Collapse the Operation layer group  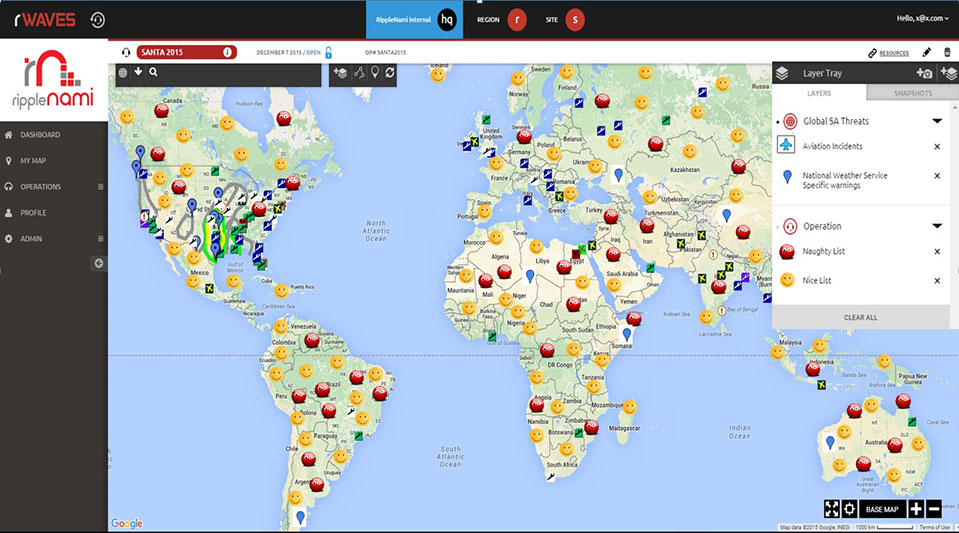[937, 226]
